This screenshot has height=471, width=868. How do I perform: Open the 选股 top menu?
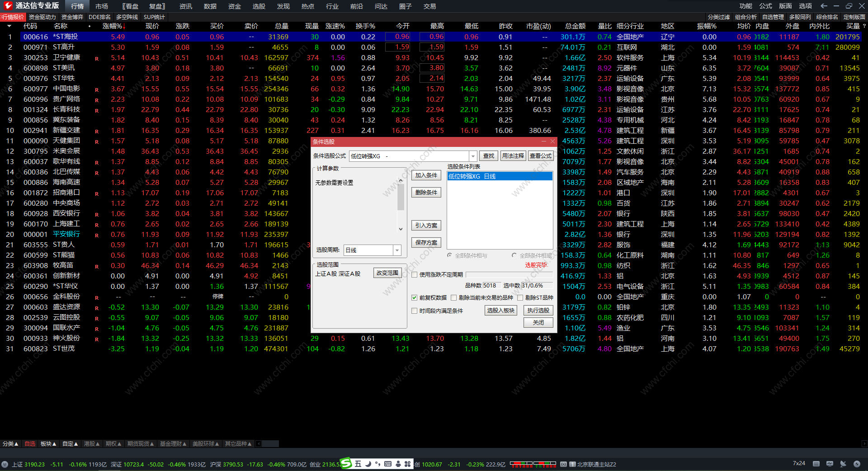click(x=259, y=6)
